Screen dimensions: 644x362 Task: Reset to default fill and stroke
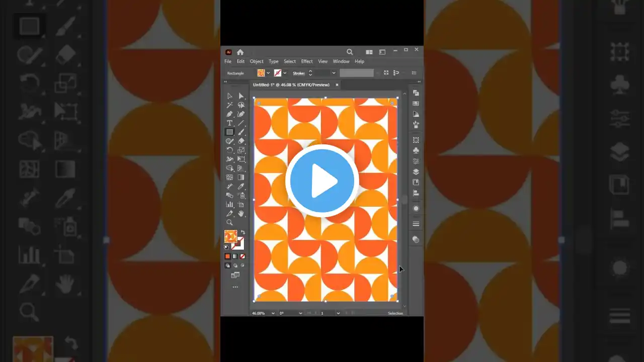(226, 247)
